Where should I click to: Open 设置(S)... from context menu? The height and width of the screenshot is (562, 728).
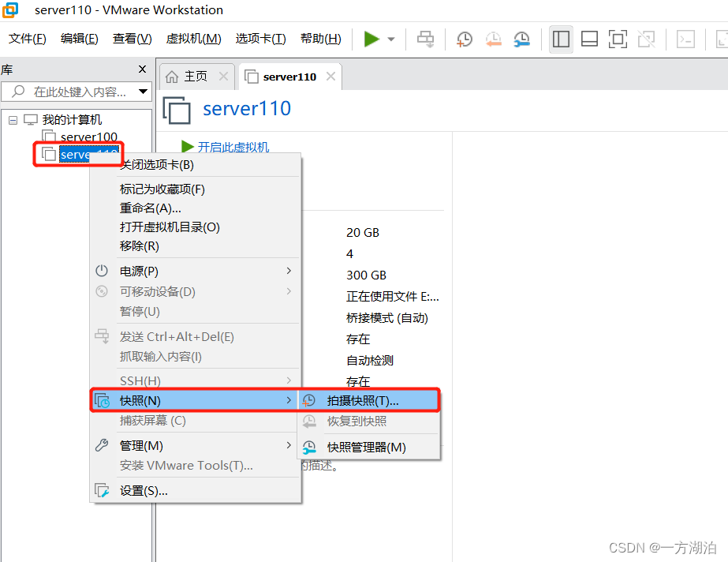click(x=196, y=490)
